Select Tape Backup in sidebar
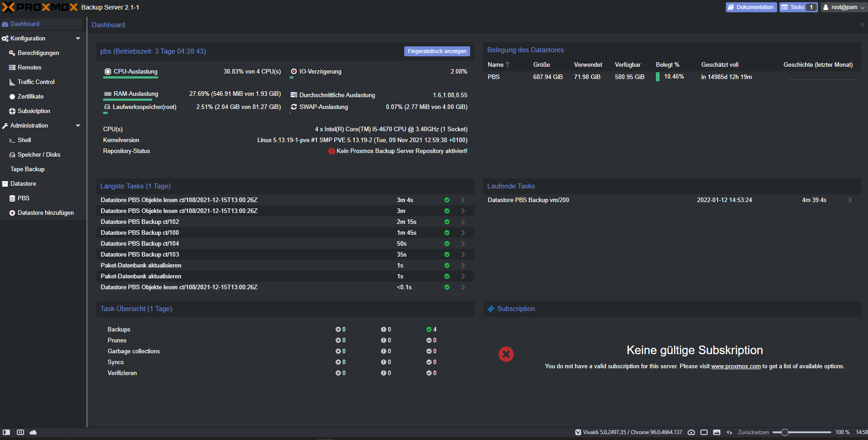Viewport: 868px width, 440px height. click(27, 169)
